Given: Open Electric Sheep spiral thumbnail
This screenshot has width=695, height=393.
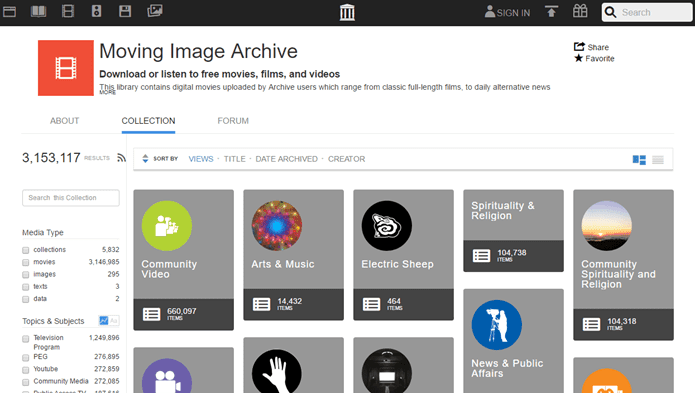Looking at the screenshot, I should 387,226.
